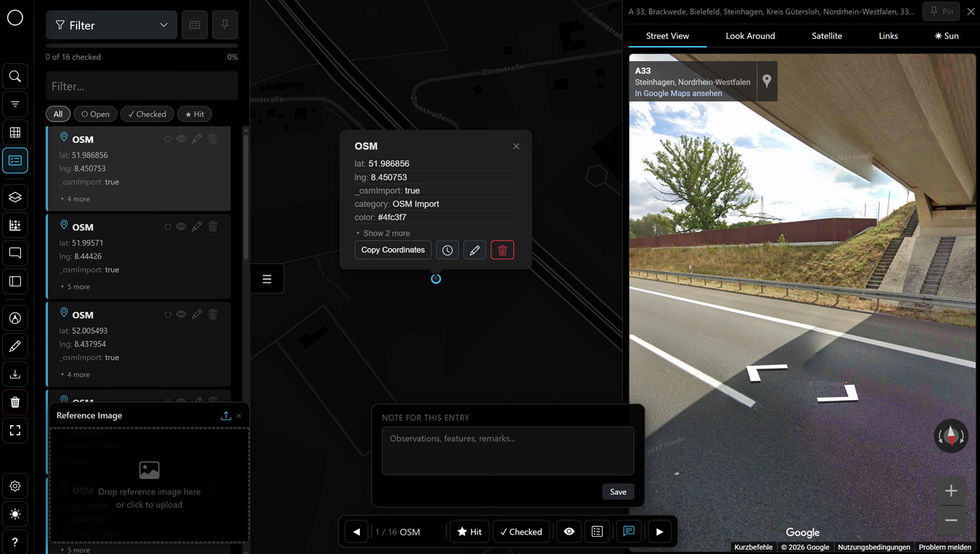Open the "In Google Maps ansehen" link

(678, 94)
